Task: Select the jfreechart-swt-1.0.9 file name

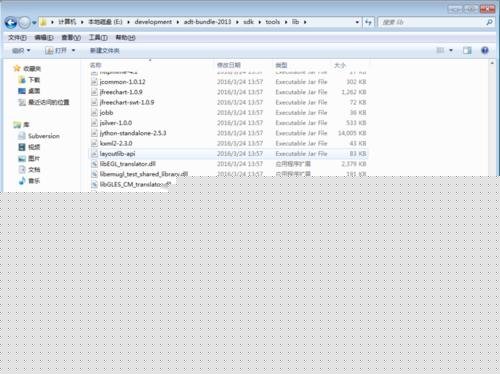Action: pos(127,102)
